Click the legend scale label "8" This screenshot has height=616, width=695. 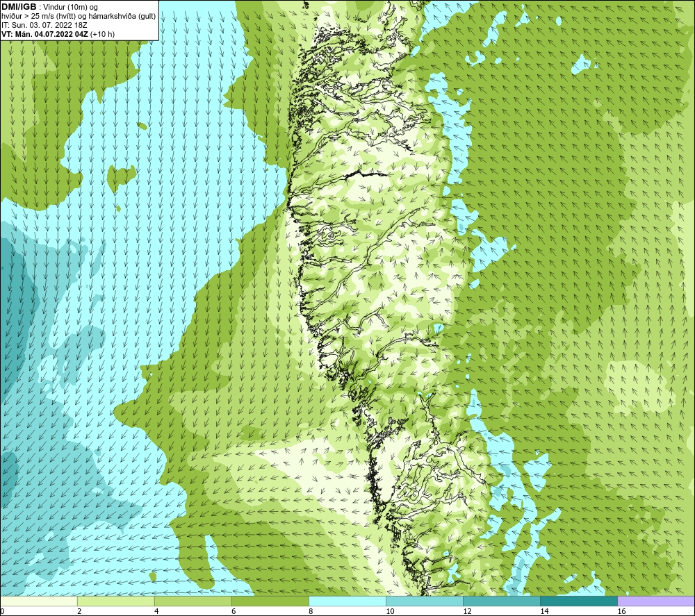pos(311,612)
